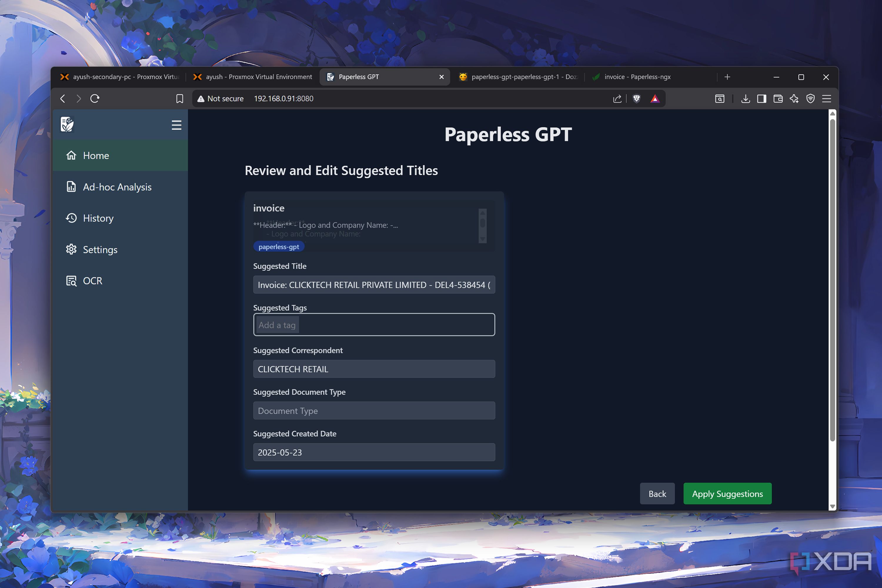The width and height of the screenshot is (882, 588).
Task: Open the History page
Action: [120, 218]
